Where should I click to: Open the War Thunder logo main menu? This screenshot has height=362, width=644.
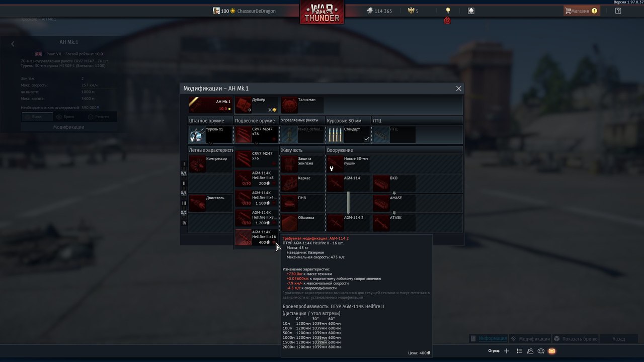click(x=322, y=12)
